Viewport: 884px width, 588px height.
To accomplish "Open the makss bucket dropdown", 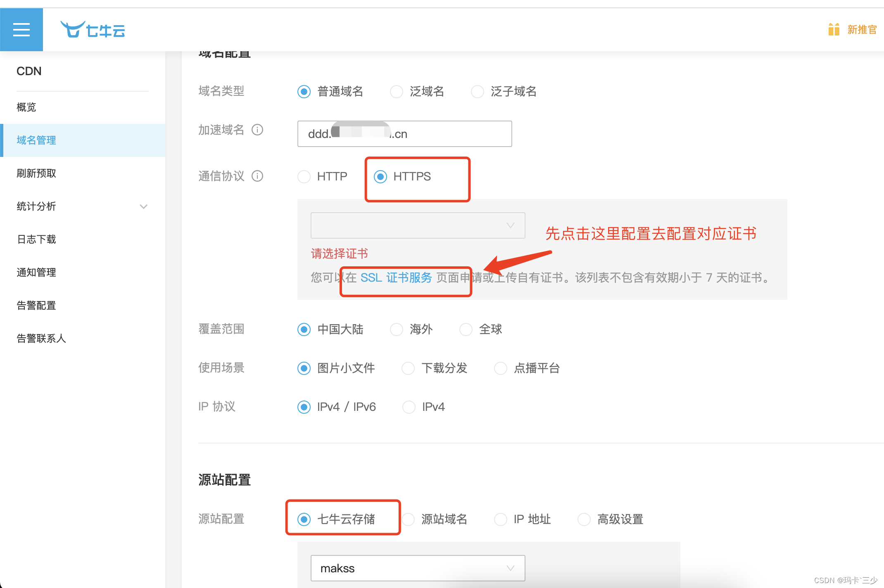I will point(417,568).
